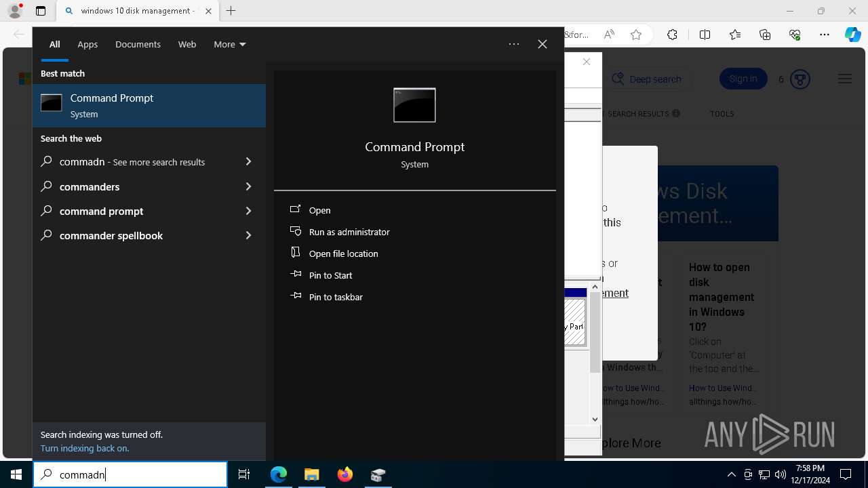
Task: Expand the 'commanders' suggestion arrow
Action: coord(248,186)
